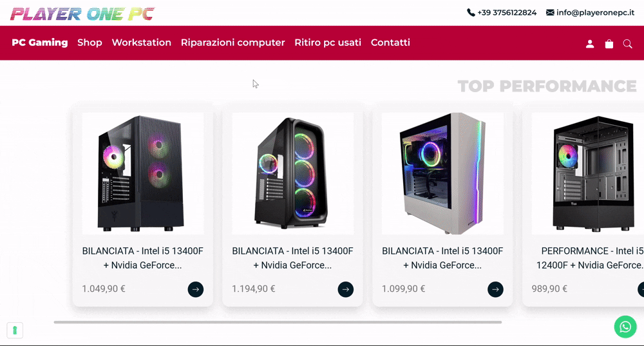Open the shopping bag cart icon
Image resolution: width=644 pixels, height=346 pixels.
point(609,44)
